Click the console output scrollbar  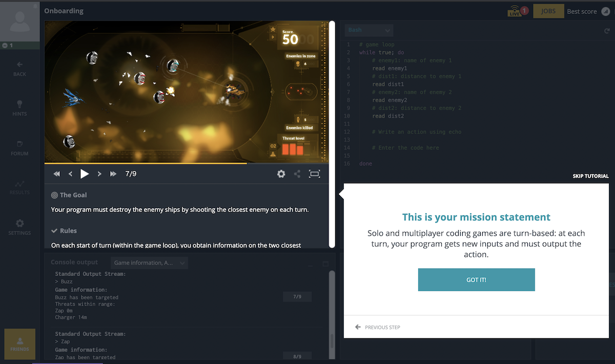(x=332, y=315)
